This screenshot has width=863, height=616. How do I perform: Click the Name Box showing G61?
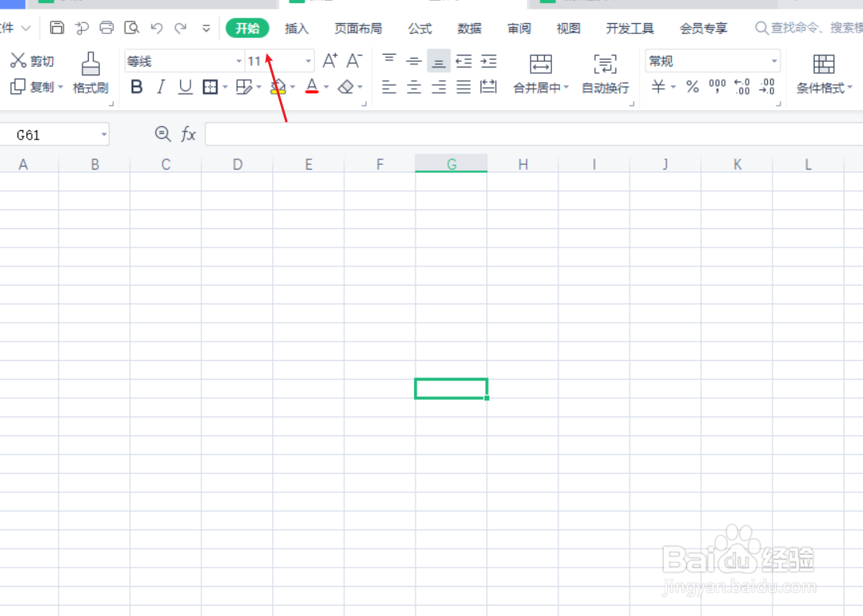coord(55,134)
